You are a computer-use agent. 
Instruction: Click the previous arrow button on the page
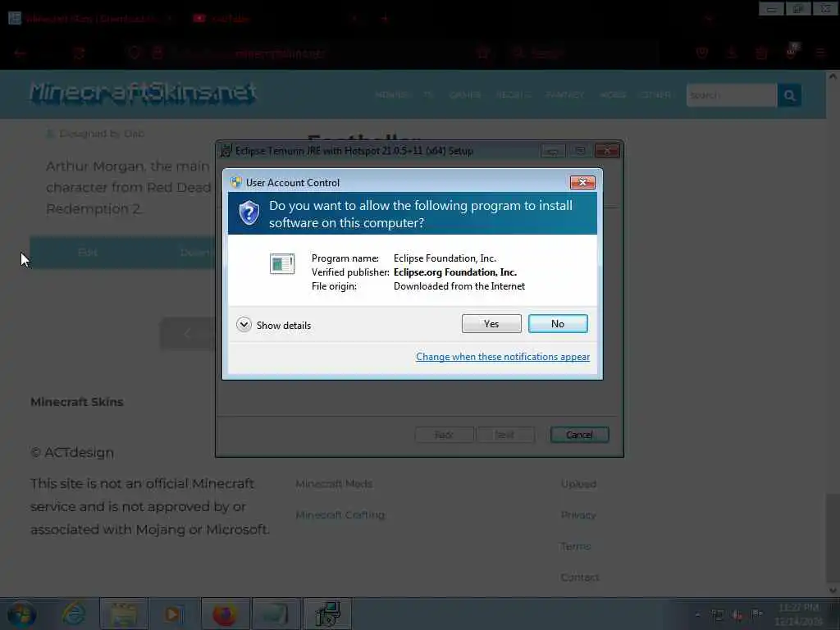click(187, 334)
